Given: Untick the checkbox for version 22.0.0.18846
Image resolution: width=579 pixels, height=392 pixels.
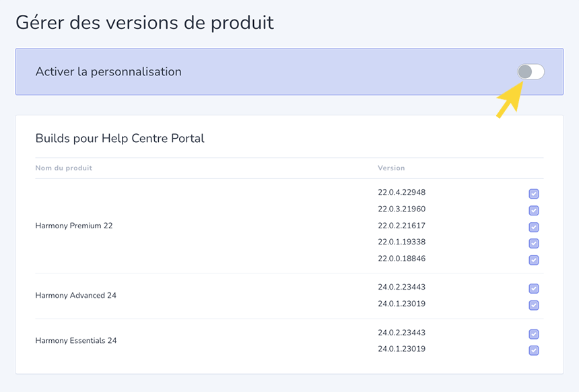Looking at the screenshot, I should [534, 260].
